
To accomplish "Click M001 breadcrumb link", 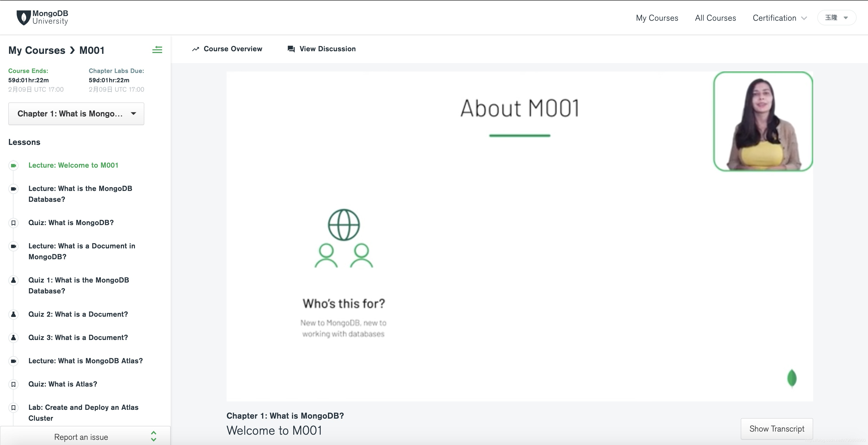I will 92,50.
